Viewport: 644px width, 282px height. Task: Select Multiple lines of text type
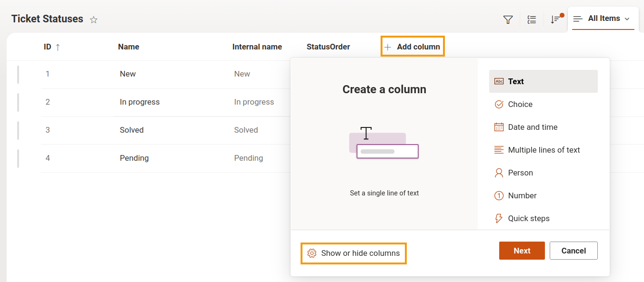pos(543,150)
